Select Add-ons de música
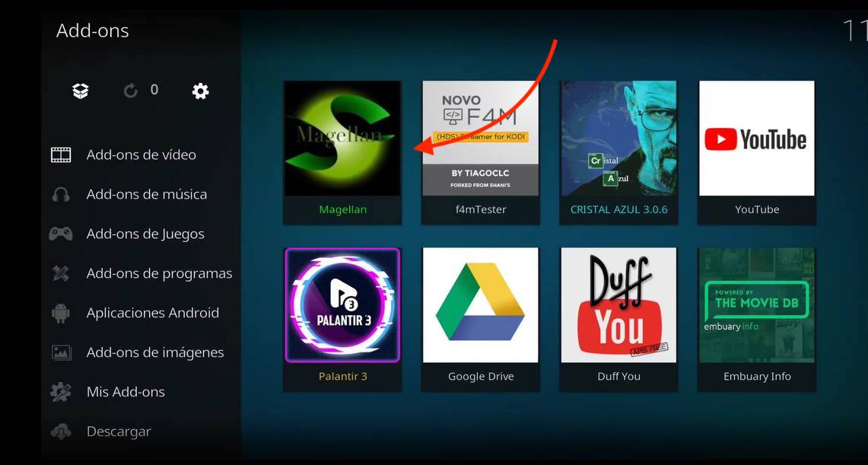The height and width of the screenshot is (465, 868). tap(147, 194)
